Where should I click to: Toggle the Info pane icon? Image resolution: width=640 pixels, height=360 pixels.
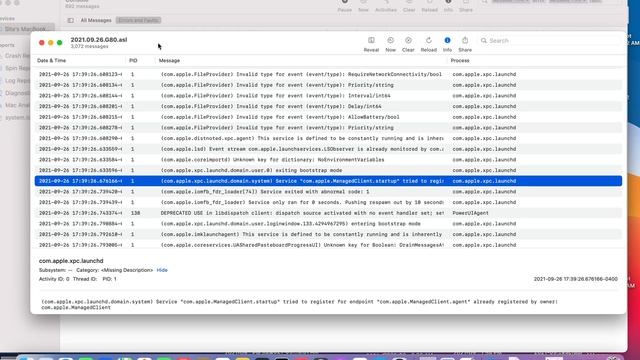click(447, 40)
